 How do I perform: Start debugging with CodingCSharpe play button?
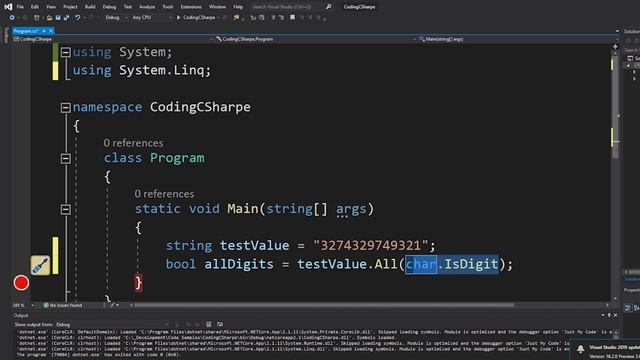click(196, 18)
